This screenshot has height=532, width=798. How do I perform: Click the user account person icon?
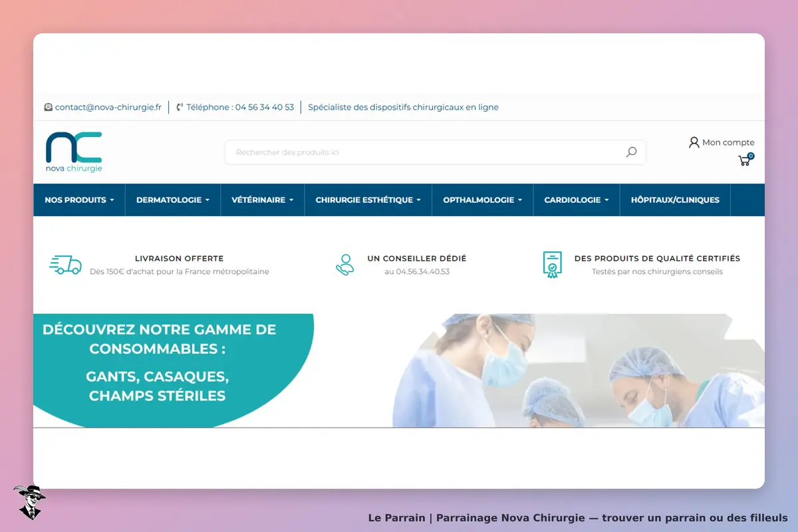694,142
